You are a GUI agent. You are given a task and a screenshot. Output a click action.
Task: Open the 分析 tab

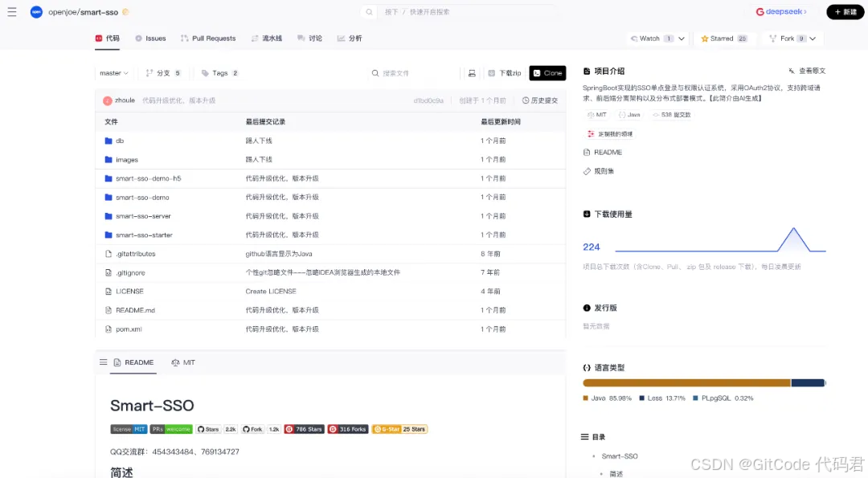tap(350, 39)
